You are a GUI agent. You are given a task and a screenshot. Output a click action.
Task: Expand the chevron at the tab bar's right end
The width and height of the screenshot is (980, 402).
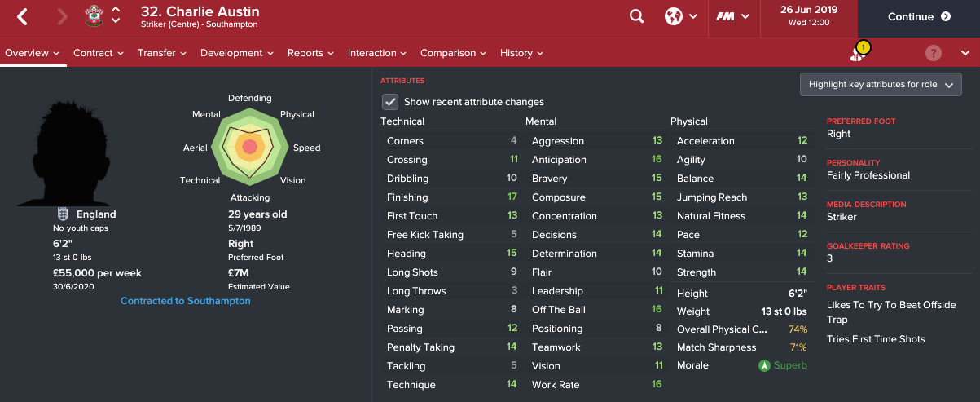pyautogui.click(x=965, y=53)
